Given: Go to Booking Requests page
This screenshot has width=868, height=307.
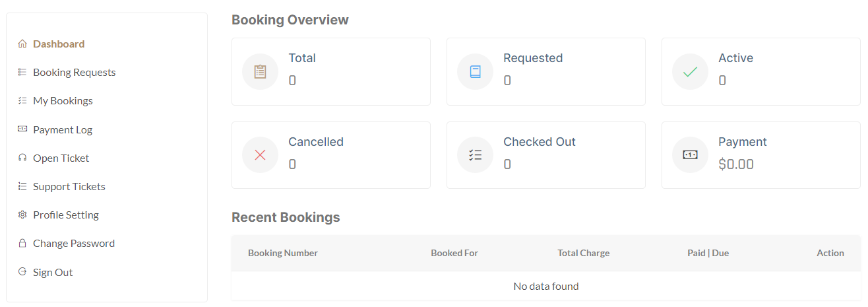Looking at the screenshot, I should point(74,73).
